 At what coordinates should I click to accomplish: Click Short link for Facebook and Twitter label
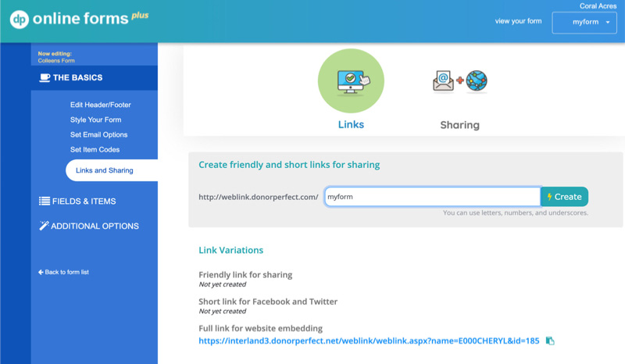268,302
